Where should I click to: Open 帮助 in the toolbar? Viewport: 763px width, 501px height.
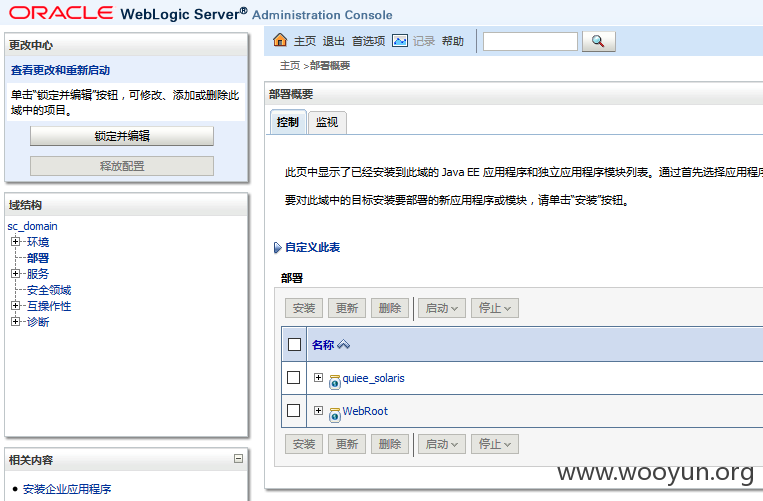coord(453,41)
